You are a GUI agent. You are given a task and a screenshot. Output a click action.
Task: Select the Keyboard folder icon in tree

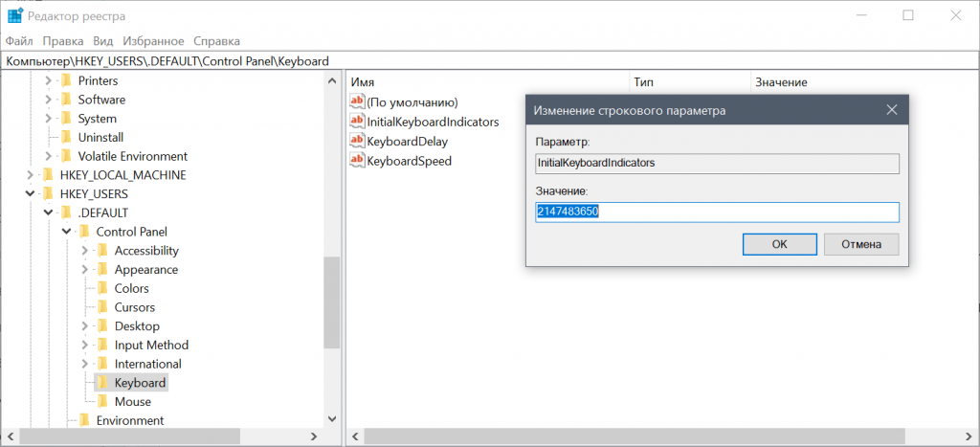[102, 383]
